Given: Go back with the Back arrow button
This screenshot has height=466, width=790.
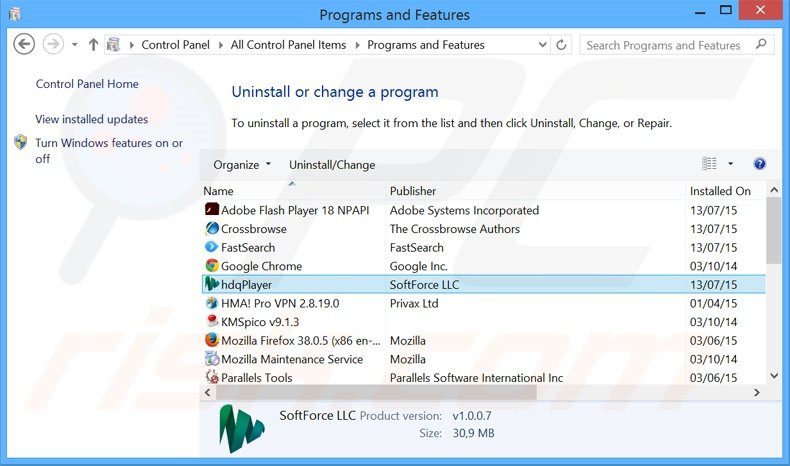Looking at the screenshot, I should 24,44.
